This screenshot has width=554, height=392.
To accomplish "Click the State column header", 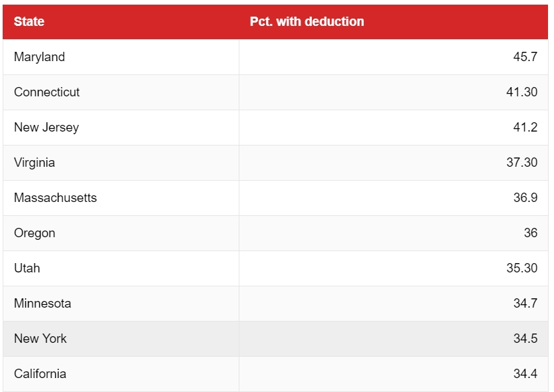I will (29, 21).
